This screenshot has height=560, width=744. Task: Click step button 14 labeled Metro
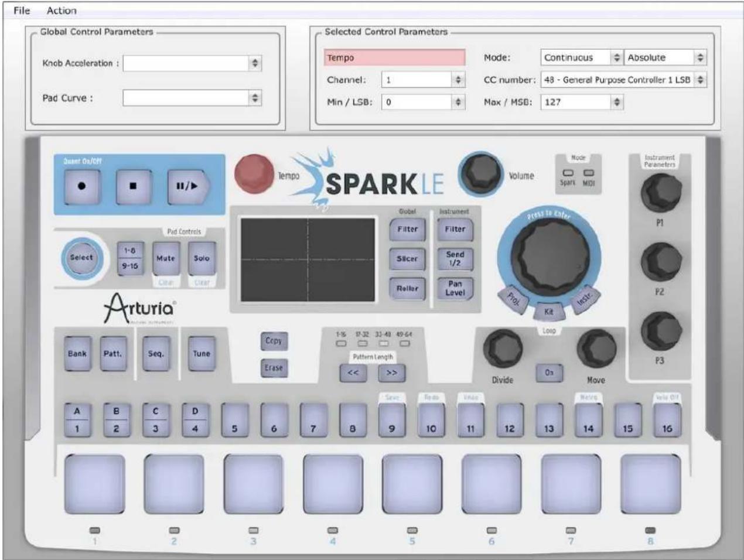point(588,421)
